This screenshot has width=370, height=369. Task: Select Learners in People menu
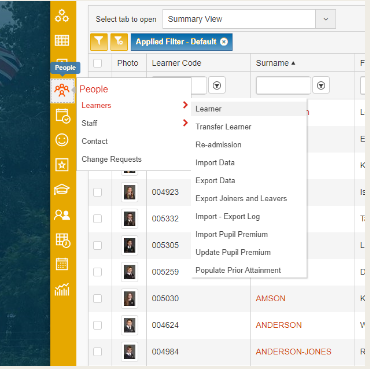(96, 105)
